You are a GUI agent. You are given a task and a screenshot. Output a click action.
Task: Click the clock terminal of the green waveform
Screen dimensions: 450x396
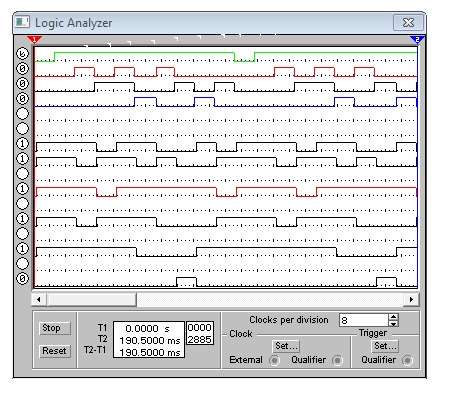(22, 54)
